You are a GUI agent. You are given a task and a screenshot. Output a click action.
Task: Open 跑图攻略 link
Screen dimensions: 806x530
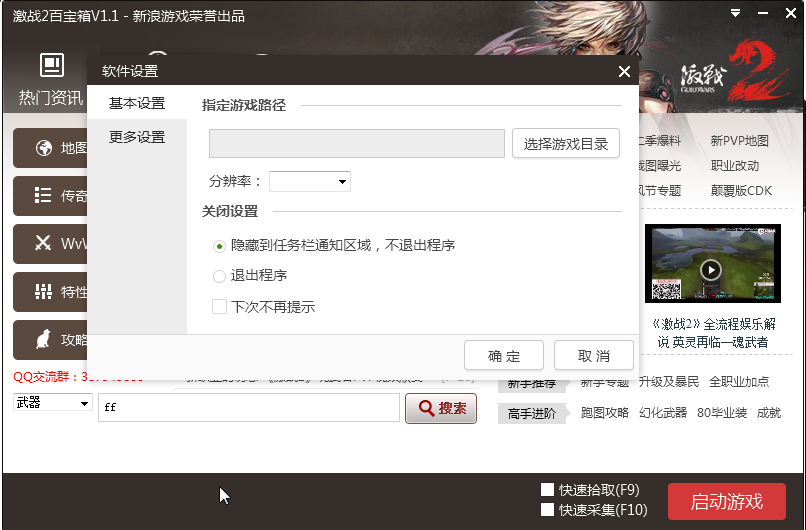click(604, 413)
